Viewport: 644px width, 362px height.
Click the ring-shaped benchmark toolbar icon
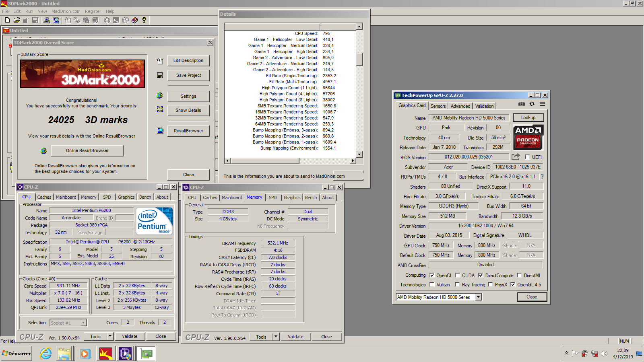(x=107, y=20)
